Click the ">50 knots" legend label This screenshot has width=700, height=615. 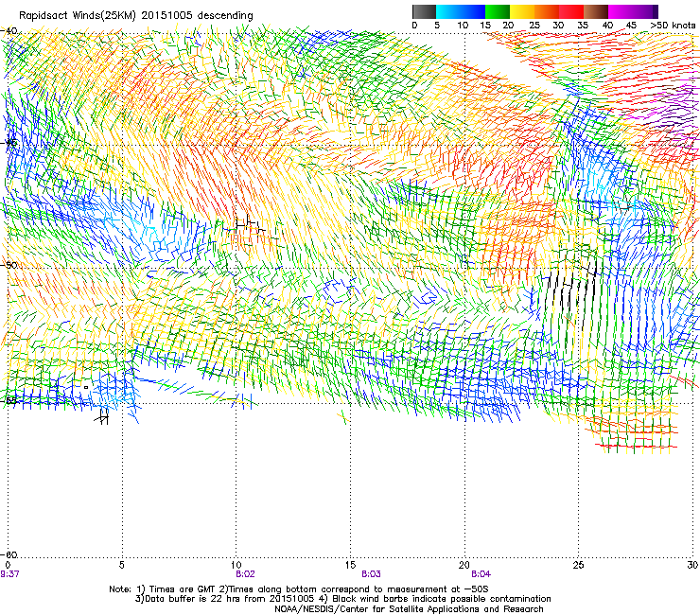(x=673, y=26)
